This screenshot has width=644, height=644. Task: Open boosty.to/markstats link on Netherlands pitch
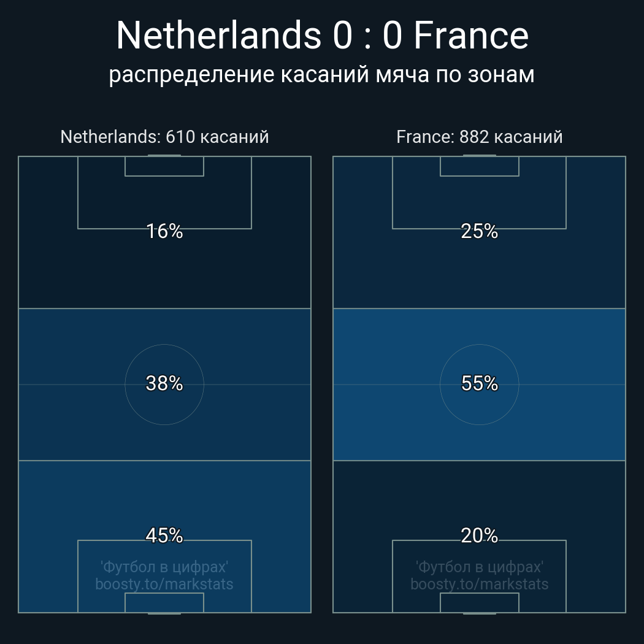pos(164,584)
